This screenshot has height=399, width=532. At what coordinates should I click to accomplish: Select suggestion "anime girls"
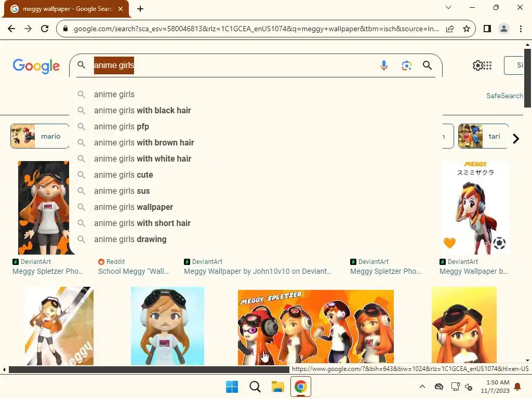click(256, 95)
